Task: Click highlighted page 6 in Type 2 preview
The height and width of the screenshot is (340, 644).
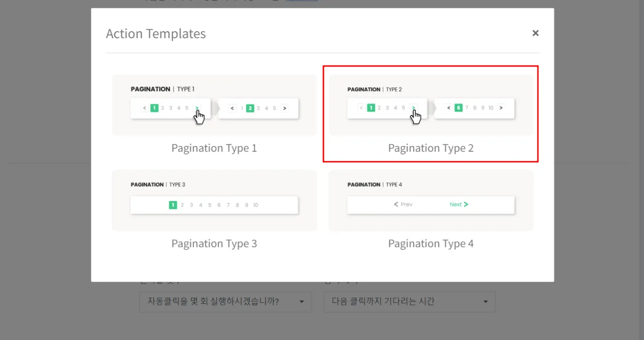Action: (x=459, y=108)
